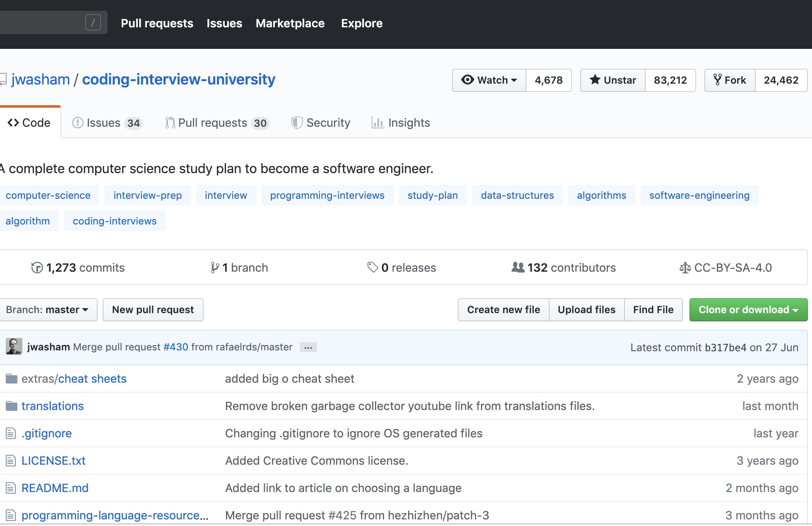The image size is (812, 526).
Task: Unstar the repository
Action: [x=613, y=80]
